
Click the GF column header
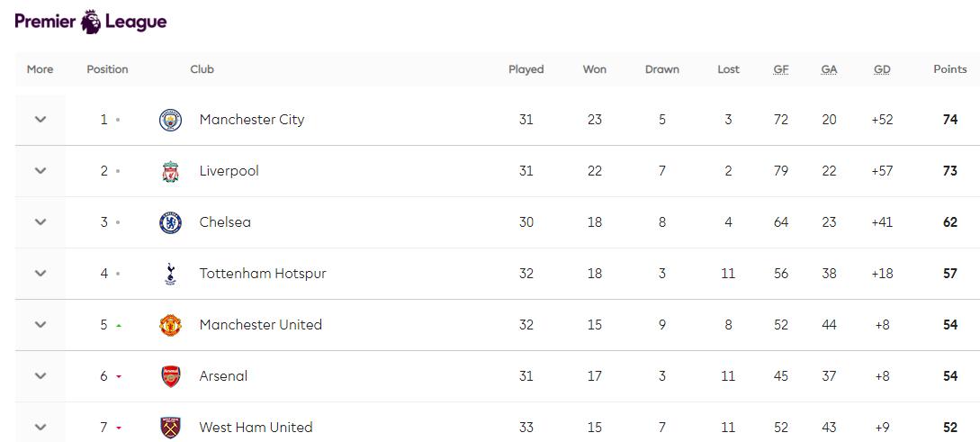tap(781, 69)
